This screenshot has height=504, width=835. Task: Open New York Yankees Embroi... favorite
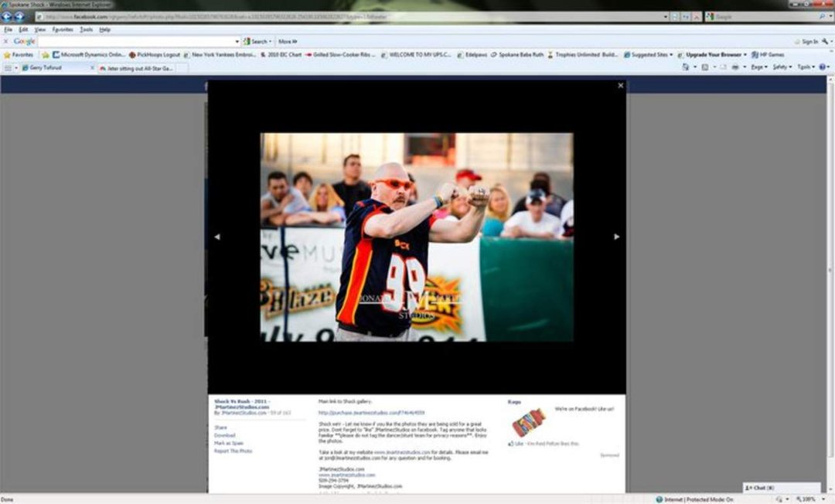point(220,55)
